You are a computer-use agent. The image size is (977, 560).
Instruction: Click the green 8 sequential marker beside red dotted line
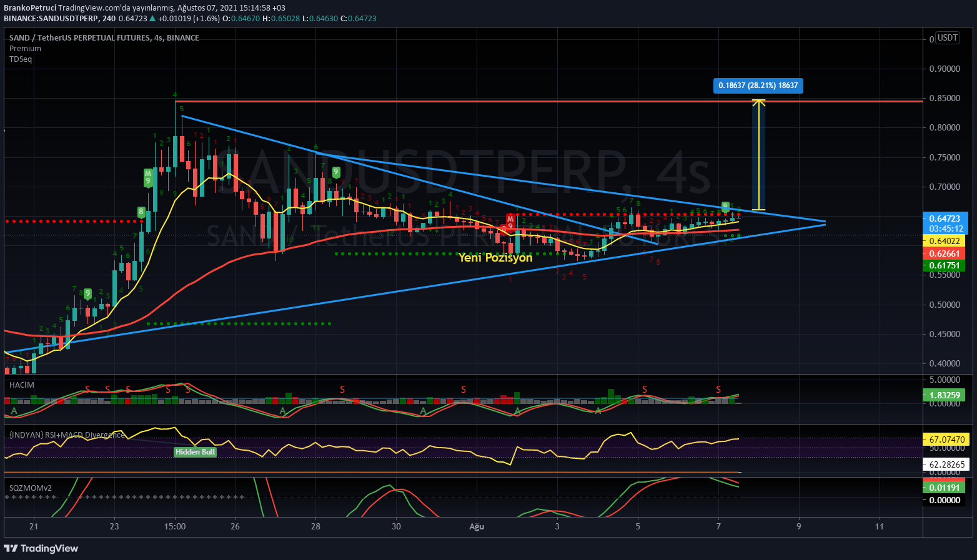coord(141,212)
